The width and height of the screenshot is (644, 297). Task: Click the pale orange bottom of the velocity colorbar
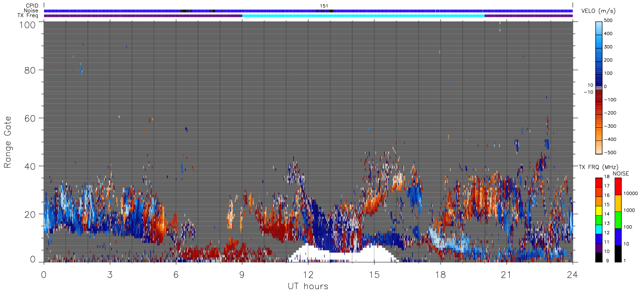coord(599,148)
